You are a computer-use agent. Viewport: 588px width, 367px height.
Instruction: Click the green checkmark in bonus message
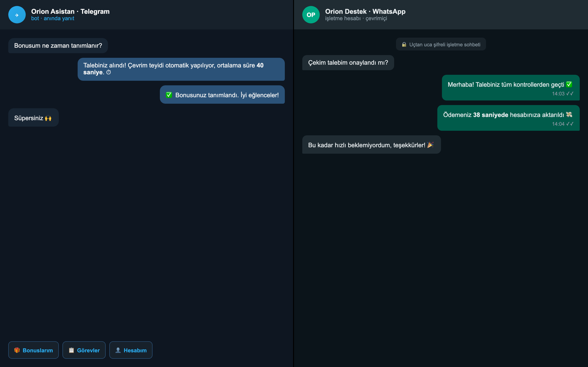coord(169,95)
